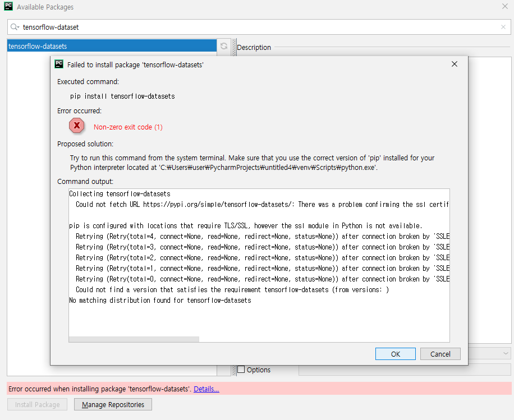Close the Available Packages window
This screenshot has height=420, width=514.
pos(505,6)
